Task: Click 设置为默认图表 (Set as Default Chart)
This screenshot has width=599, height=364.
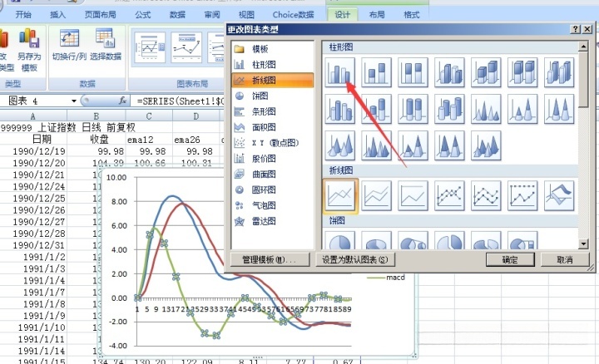Action: click(355, 260)
